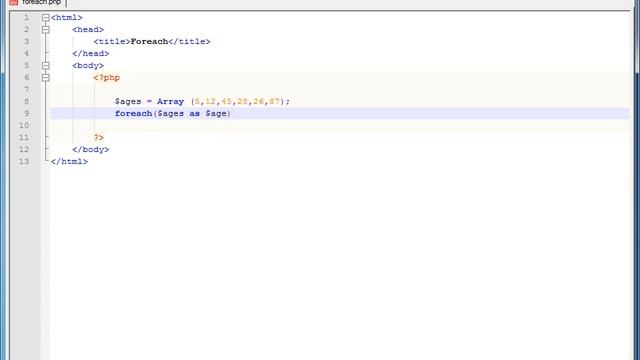
Task: Click line number 9 in the margin
Action: pyautogui.click(x=27, y=113)
